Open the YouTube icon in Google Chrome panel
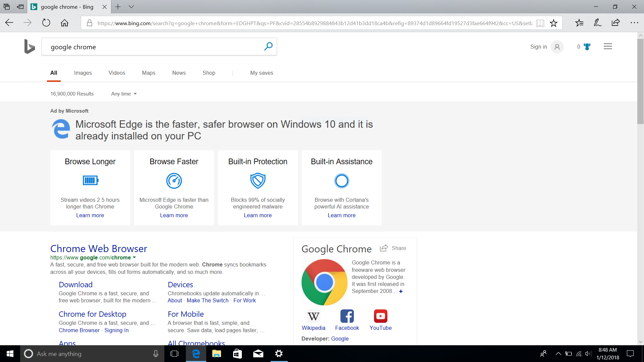 click(x=380, y=316)
